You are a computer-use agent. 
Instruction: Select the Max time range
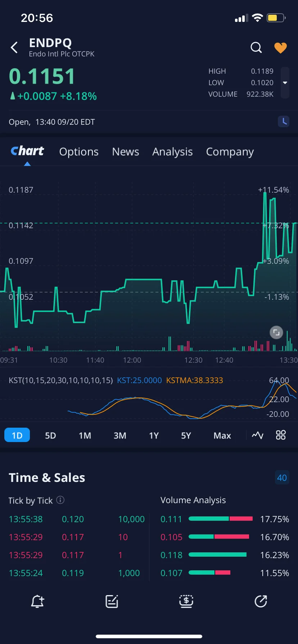point(222,436)
